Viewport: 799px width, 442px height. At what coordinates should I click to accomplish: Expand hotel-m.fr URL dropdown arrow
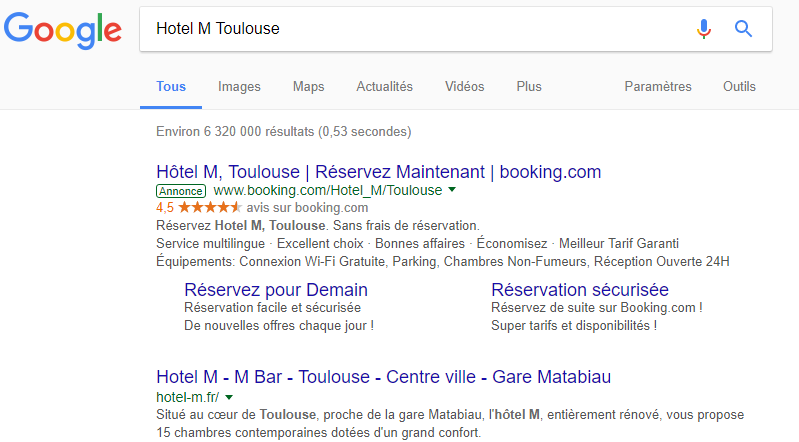point(229,397)
